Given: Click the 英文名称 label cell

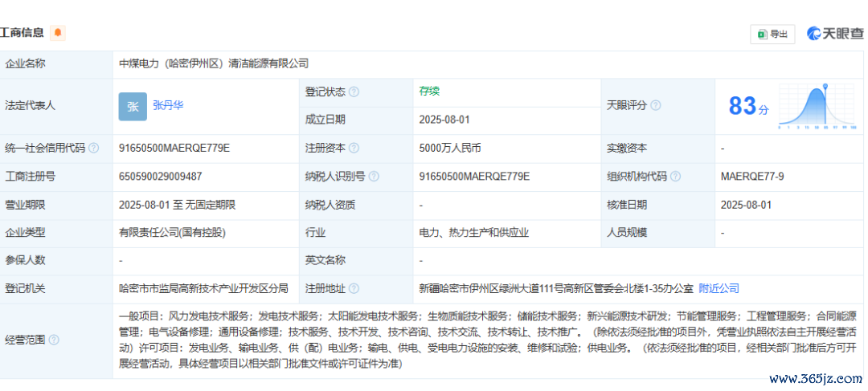Looking at the screenshot, I should pos(356,261).
